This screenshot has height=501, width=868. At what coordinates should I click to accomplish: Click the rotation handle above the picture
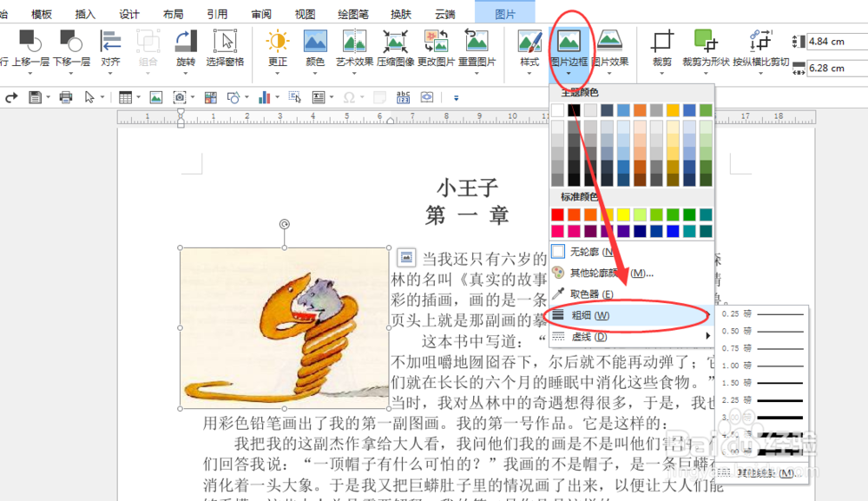pos(285,224)
